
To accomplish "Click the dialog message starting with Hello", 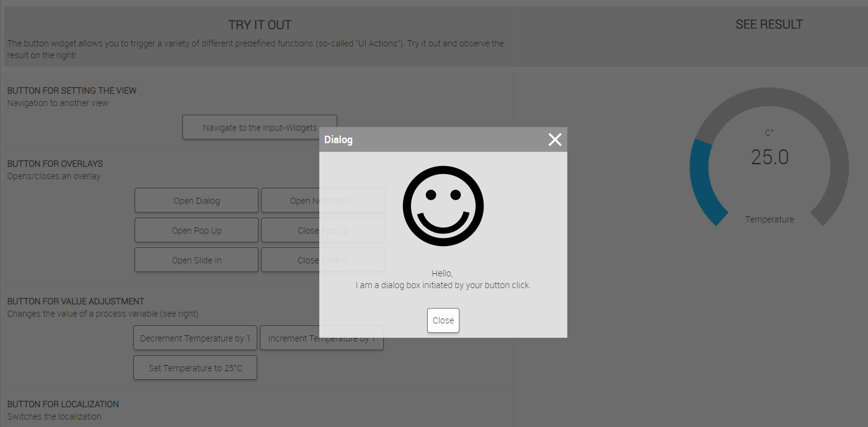I will click(443, 280).
